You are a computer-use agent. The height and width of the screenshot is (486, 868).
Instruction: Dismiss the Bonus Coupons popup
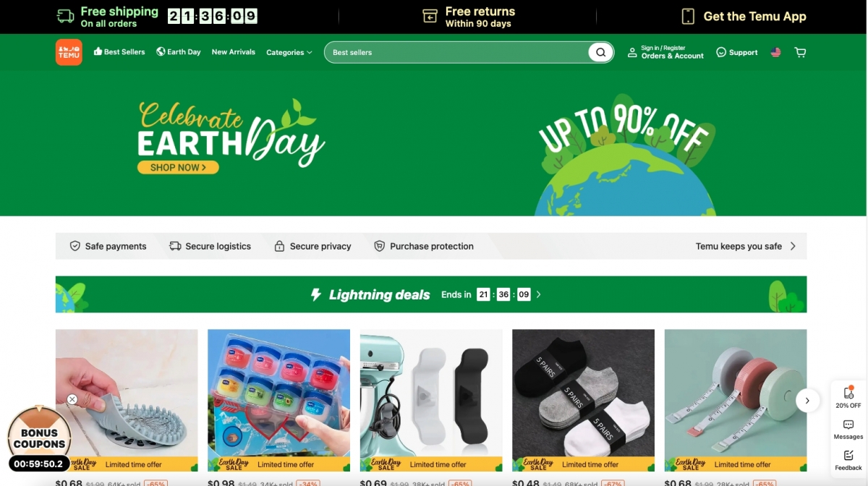click(x=72, y=399)
